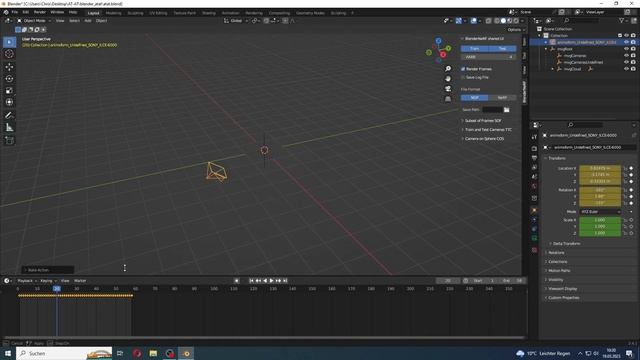Open the File menu

click(15, 12)
